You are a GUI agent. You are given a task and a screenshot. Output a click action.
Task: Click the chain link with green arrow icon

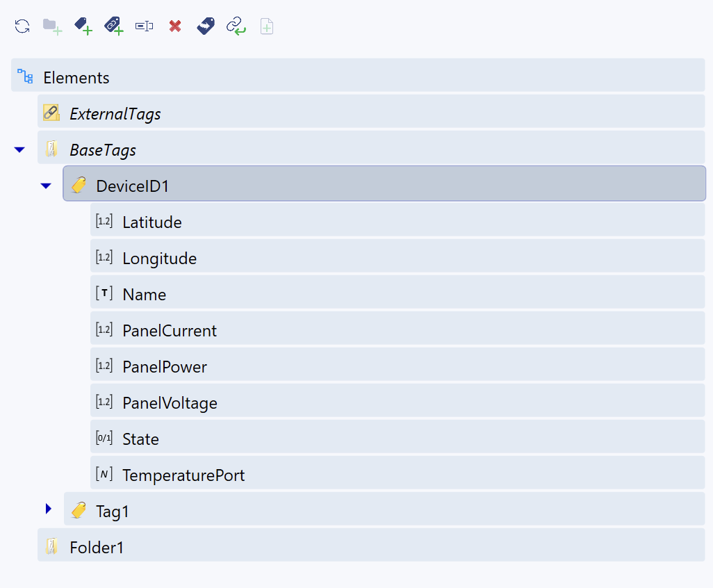click(x=236, y=26)
